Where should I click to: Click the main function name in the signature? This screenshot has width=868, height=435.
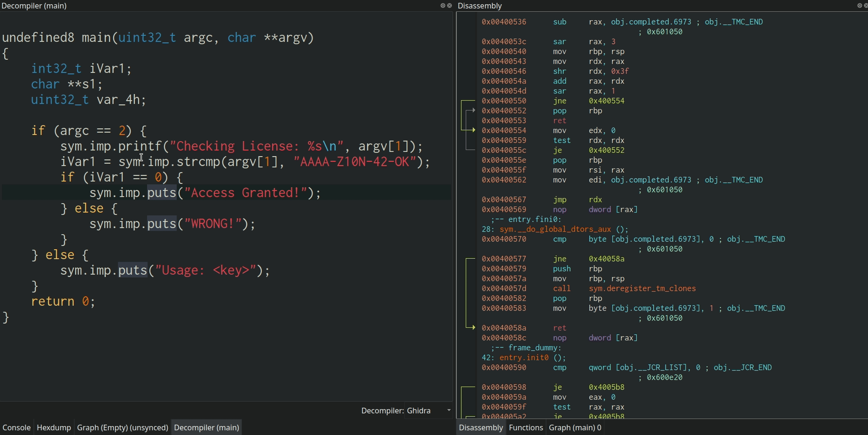96,38
